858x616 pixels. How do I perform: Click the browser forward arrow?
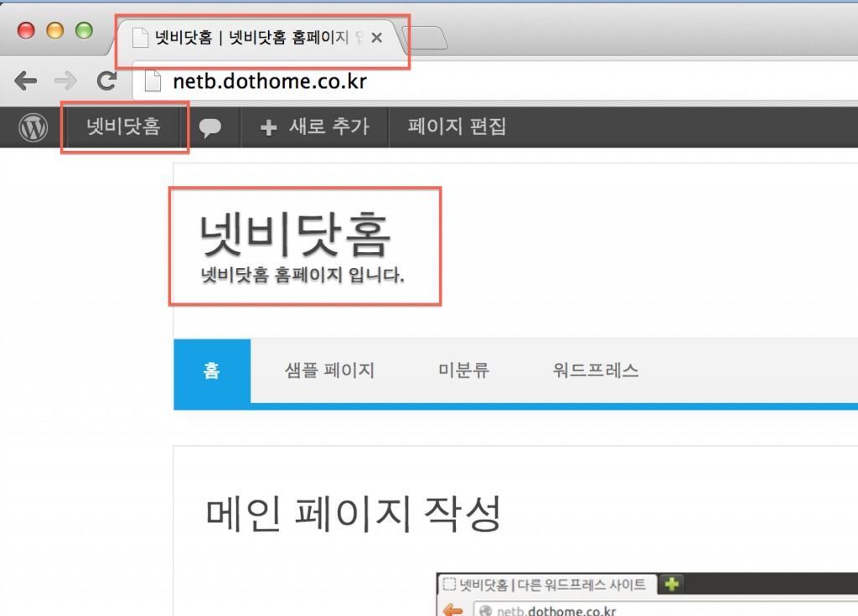click(x=65, y=81)
